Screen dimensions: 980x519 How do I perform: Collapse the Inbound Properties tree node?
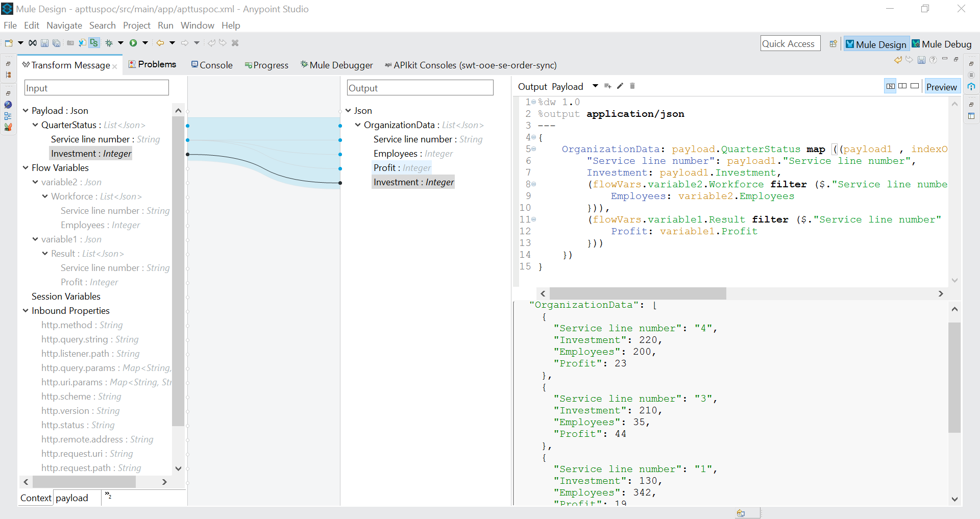coord(26,311)
